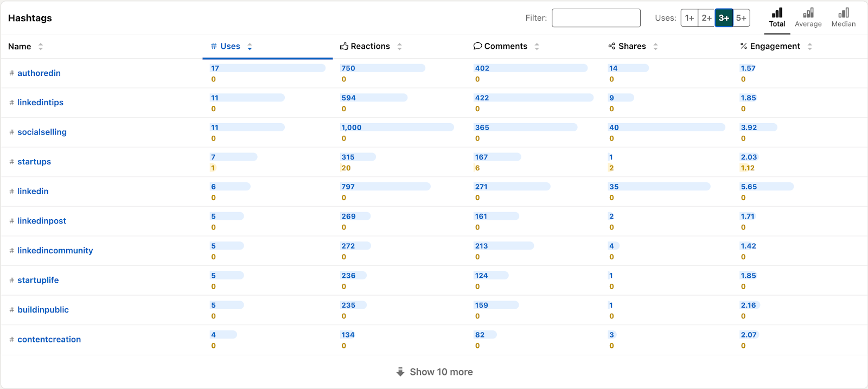Select the Median metrics icon

click(843, 17)
